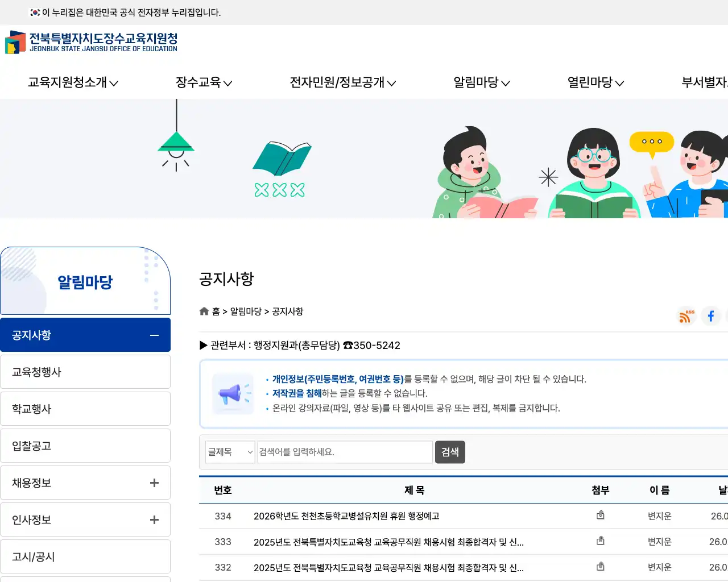The image size is (728, 582).
Task: Click the search keyword input field
Action: (344, 452)
